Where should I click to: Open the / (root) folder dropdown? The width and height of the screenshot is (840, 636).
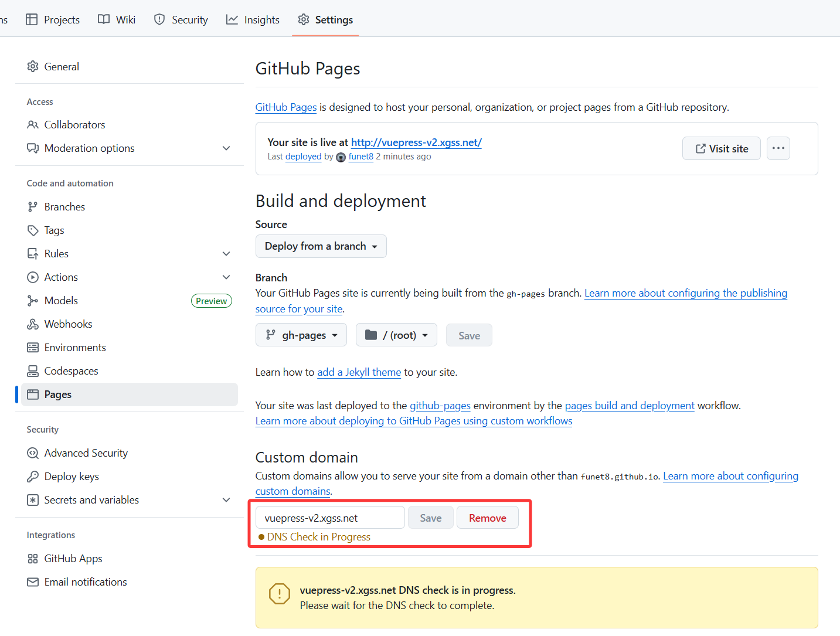point(396,335)
